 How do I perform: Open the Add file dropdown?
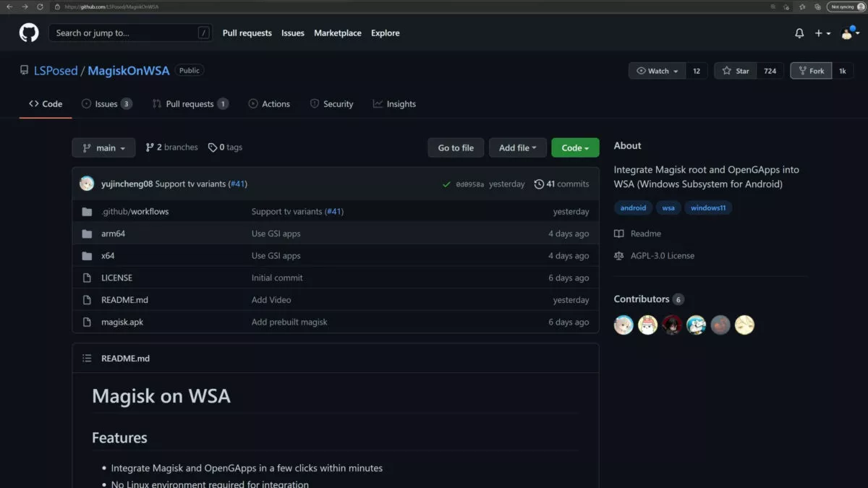click(x=517, y=147)
